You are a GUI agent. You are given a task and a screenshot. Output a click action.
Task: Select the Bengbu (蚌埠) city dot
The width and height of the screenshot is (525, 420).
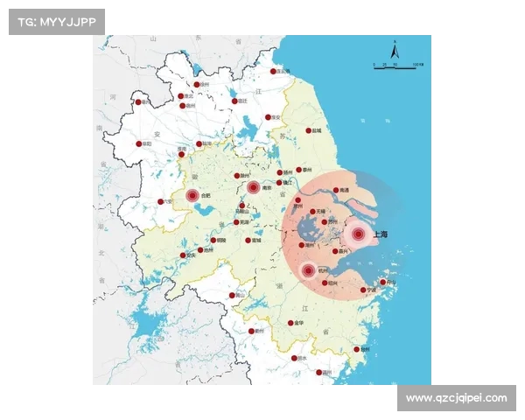pyautogui.click(x=199, y=144)
